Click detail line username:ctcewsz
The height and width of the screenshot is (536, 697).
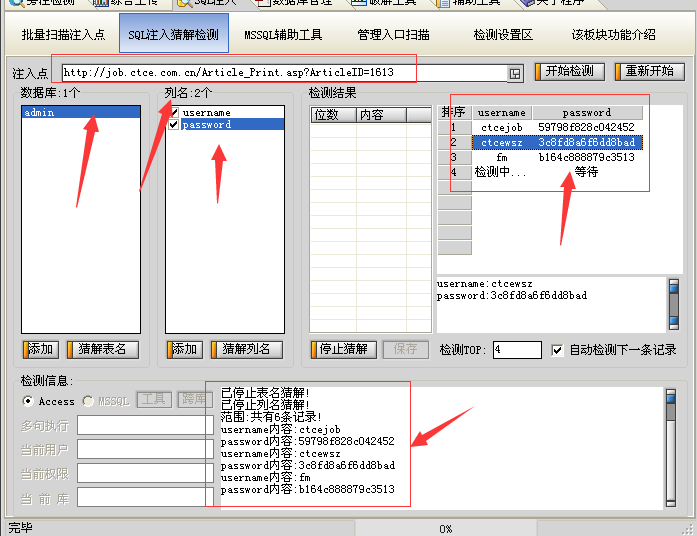click(485, 284)
